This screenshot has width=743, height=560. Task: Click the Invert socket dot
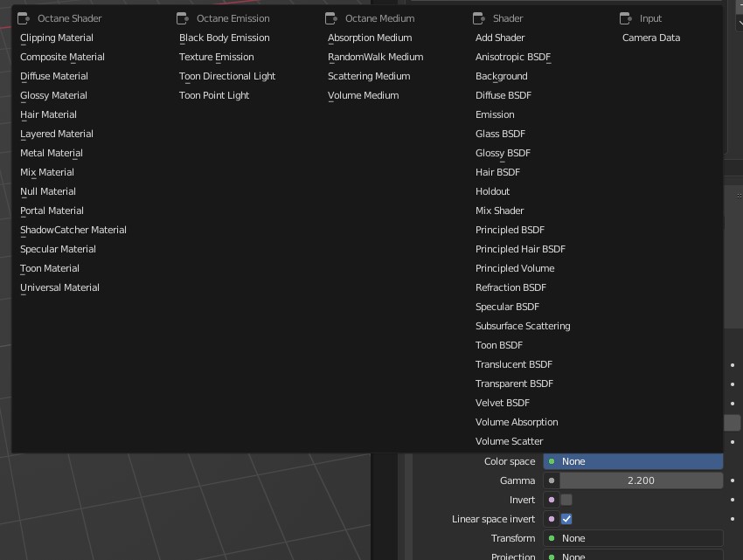tap(552, 500)
